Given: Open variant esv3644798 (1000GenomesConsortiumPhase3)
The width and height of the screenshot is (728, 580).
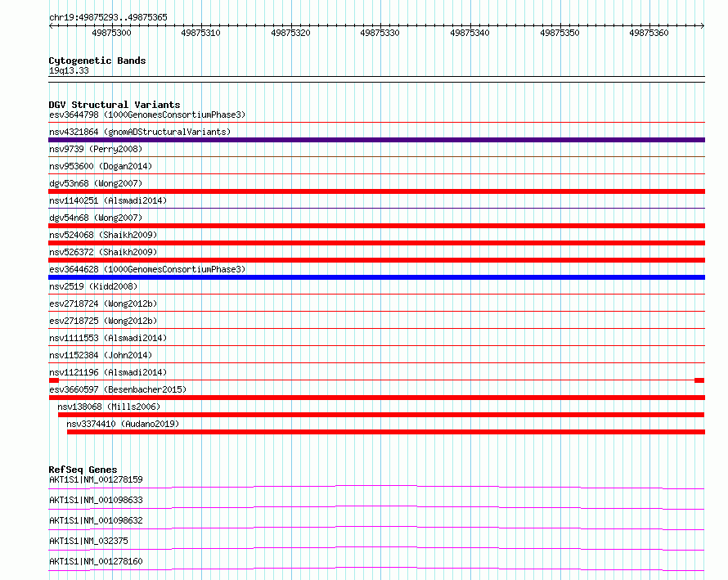Looking at the screenshot, I should 147,115.
